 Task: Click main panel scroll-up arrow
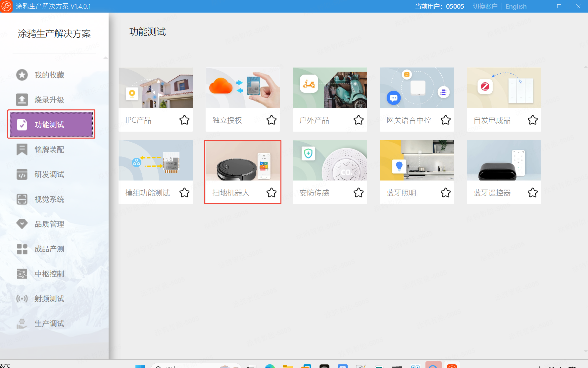pyautogui.click(x=585, y=67)
